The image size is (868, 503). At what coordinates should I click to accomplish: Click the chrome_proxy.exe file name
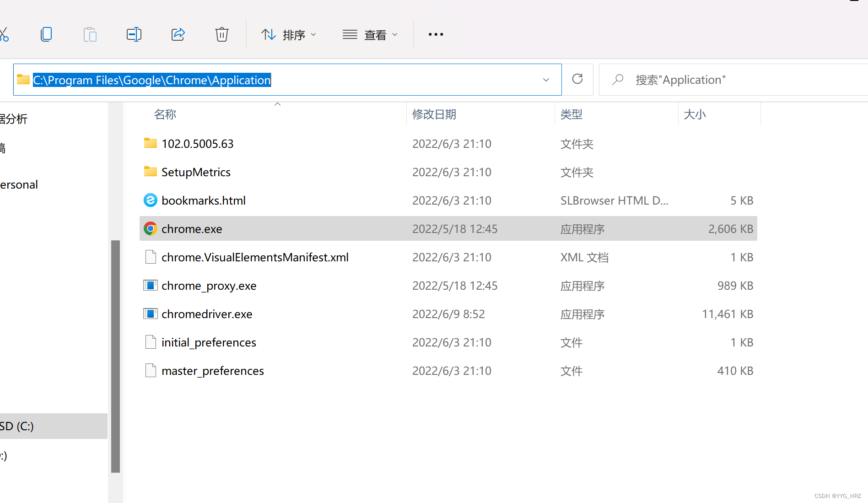(209, 286)
